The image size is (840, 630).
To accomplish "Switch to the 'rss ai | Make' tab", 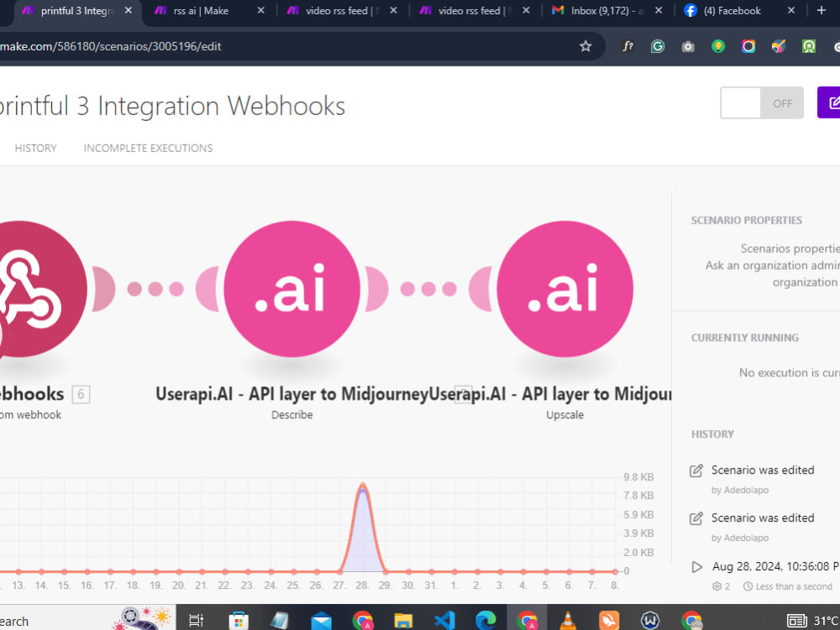I will (x=201, y=11).
